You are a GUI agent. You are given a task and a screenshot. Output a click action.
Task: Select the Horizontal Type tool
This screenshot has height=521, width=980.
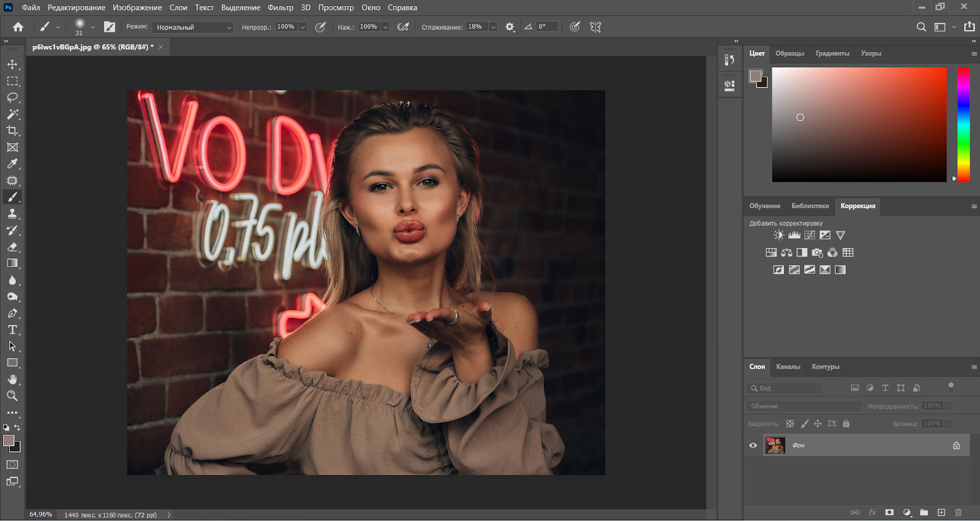tap(12, 329)
